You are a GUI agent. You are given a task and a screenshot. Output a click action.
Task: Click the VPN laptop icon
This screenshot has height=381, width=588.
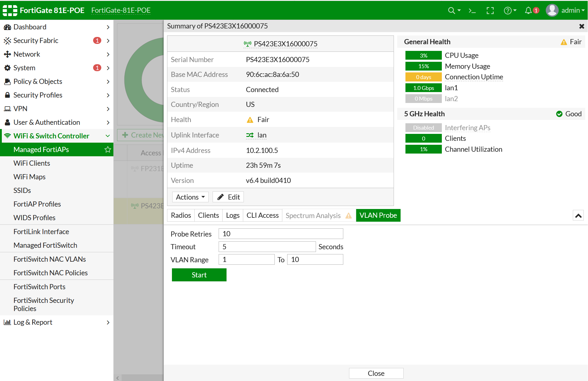7,109
